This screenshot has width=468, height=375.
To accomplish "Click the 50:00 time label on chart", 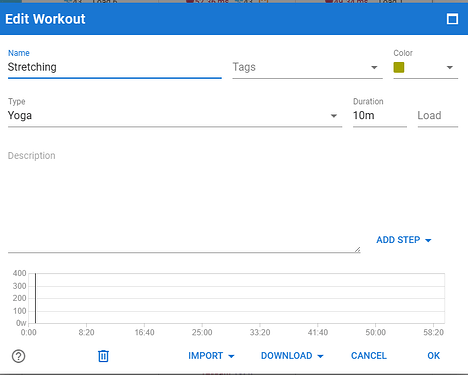I will pyautogui.click(x=375, y=332).
